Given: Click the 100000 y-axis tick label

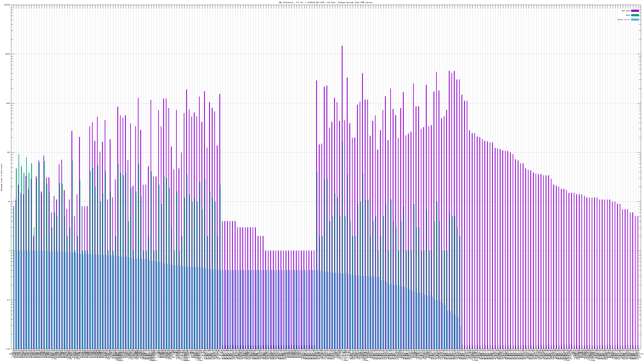Looking at the screenshot, I should coord(7,5).
